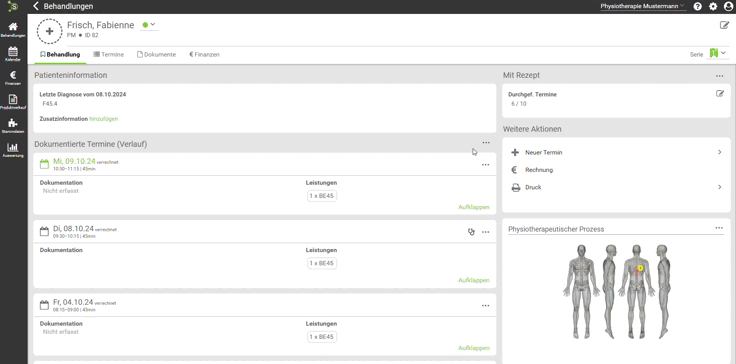This screenshot has height=364, width=736.
Task: Open Physiotherapie Mustermann practice dropdown
Action: (x=643, y=7)
